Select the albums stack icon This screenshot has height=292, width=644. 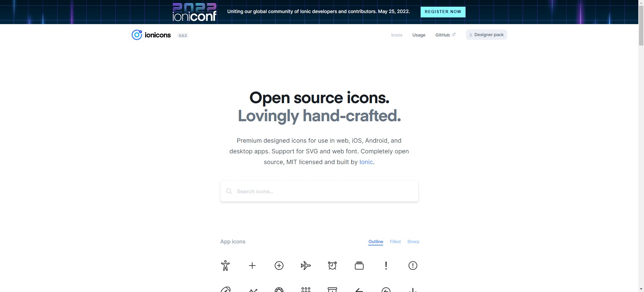tap(359, 266)
